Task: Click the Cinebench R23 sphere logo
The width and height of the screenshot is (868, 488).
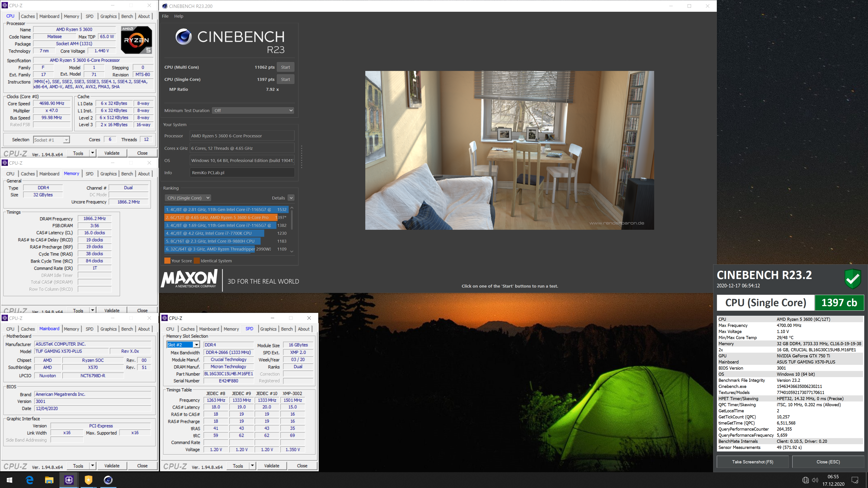Action: (184, 37)
